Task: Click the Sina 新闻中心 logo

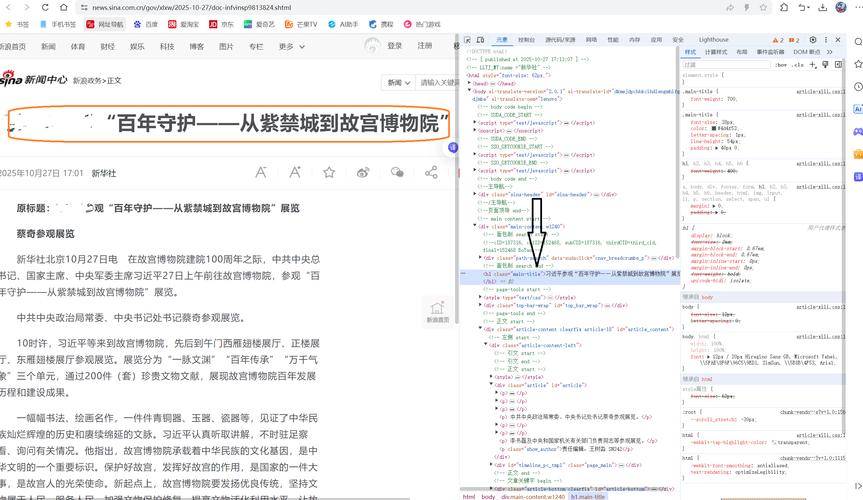Action: pos(34,79)
